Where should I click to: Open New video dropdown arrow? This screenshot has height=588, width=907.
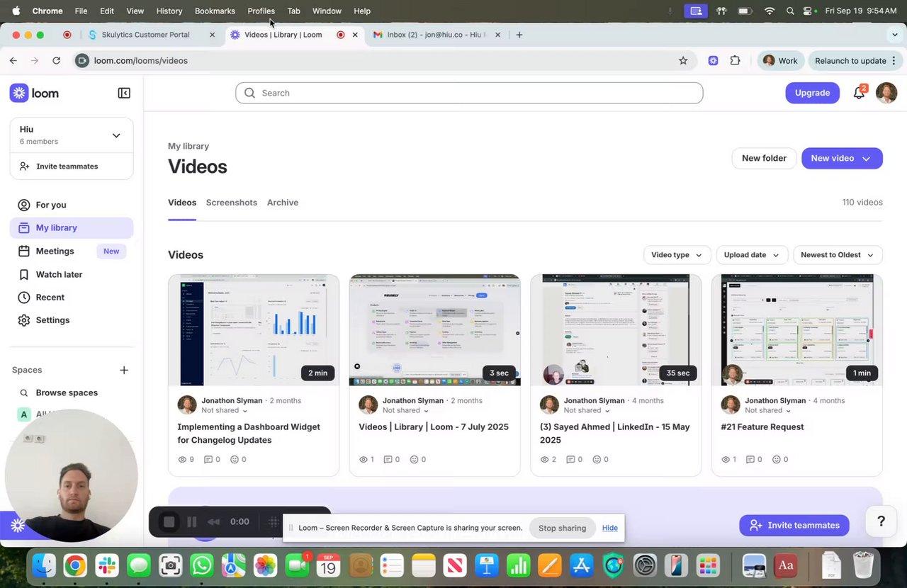(866, 159)
